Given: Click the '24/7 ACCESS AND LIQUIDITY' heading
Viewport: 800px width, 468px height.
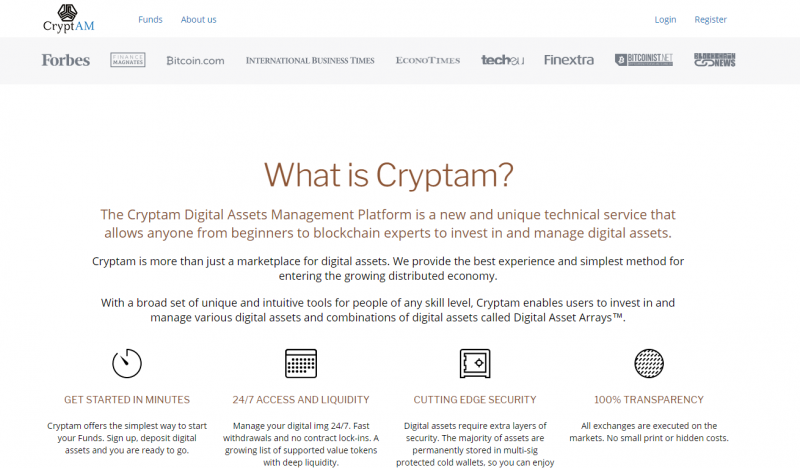Looking at the screenshot, I should click(x=301, y=400).
